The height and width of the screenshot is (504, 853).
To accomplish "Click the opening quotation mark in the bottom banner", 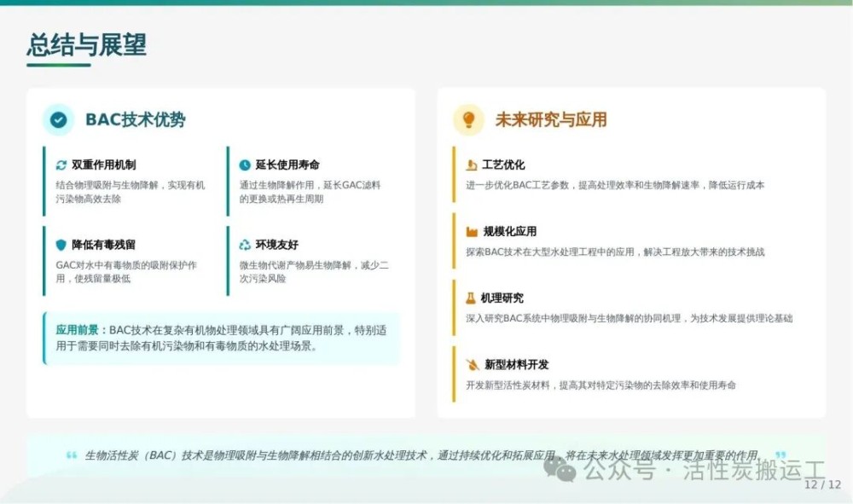I will pyautogui.click(x=72, y=455).
